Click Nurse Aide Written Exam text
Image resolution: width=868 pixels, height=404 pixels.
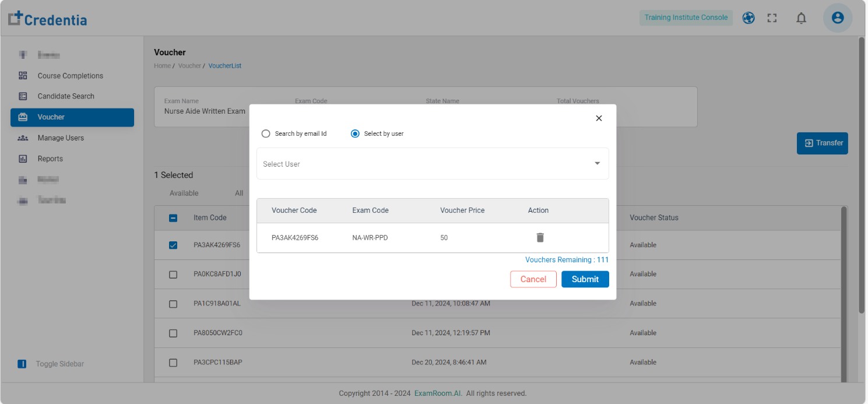(x=205, y=111)
